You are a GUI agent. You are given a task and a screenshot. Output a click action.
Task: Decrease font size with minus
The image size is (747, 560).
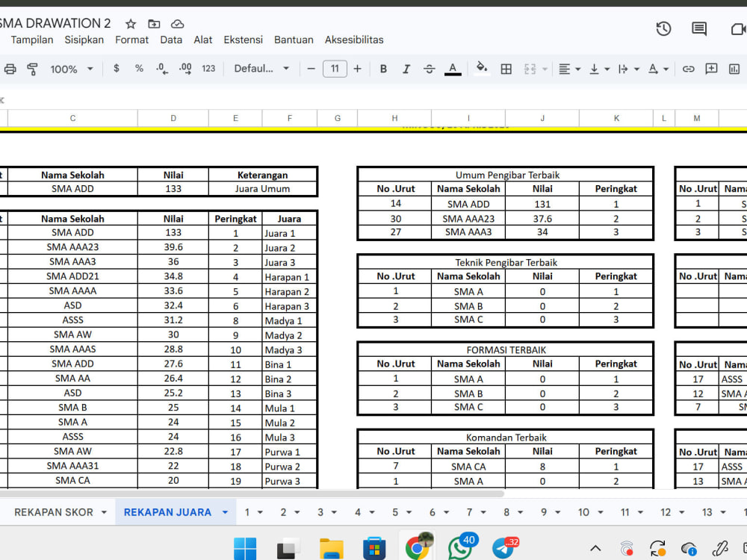[311, 69]
